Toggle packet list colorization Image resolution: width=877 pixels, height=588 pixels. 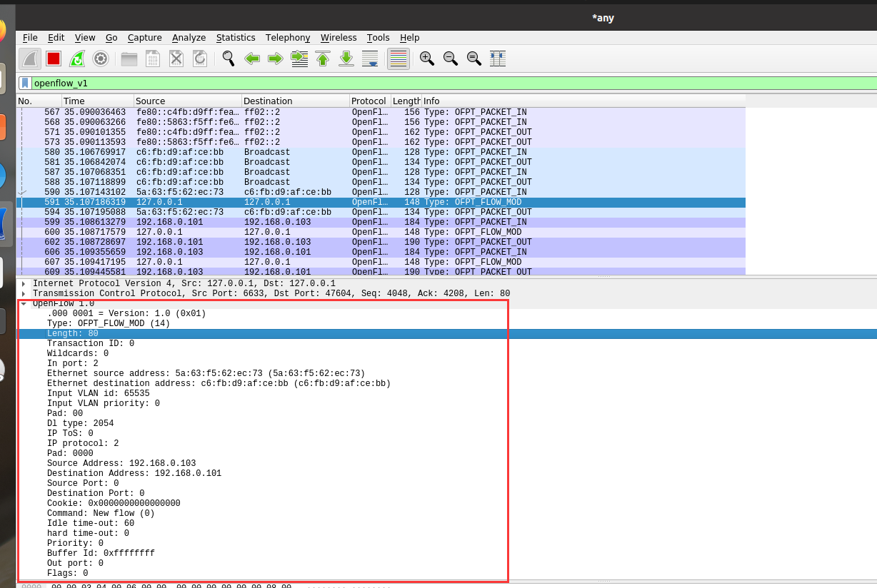click(x=399, y=59)
